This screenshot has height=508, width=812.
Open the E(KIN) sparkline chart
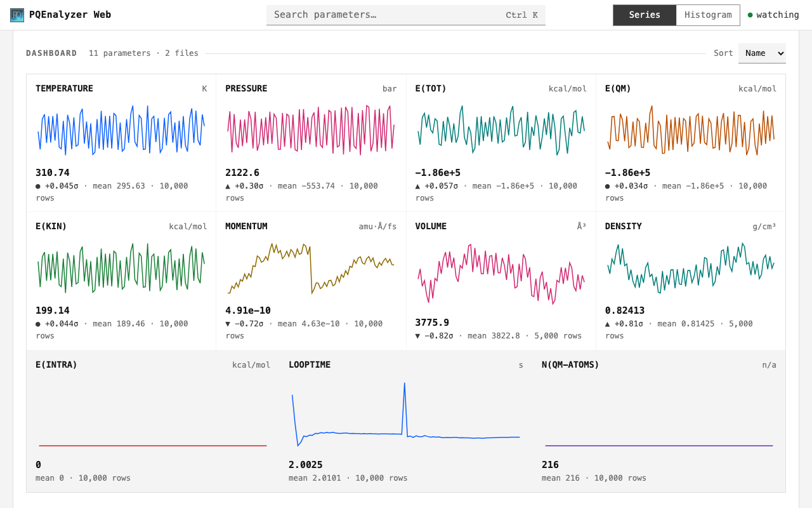click(x=121, y=268)
